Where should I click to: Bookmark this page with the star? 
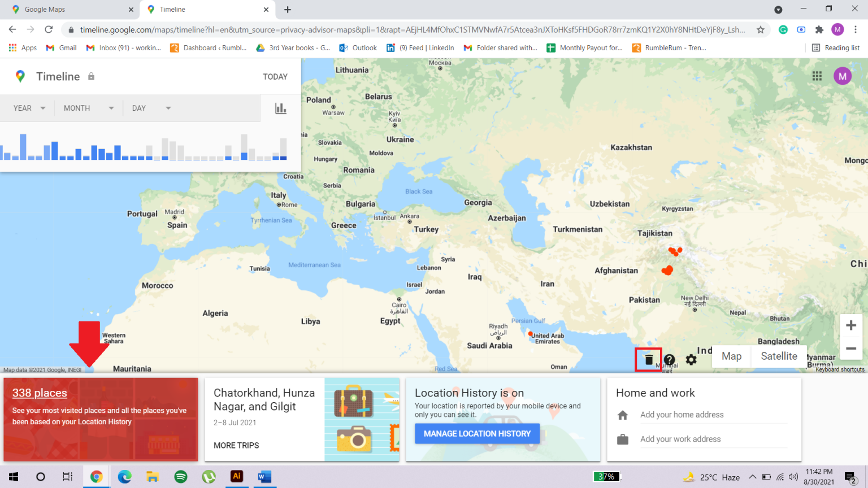coord(761,29)
